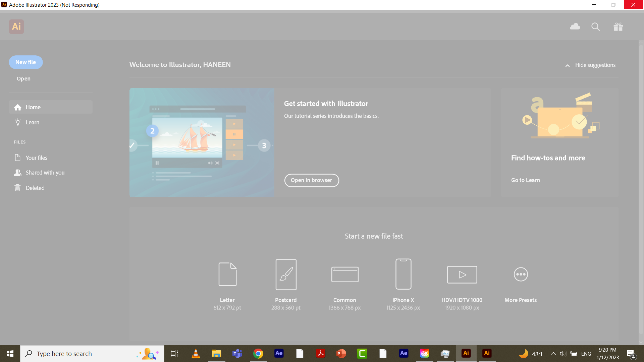644x362 pixels.
Task: Open Microsoft Teams from taskbar
Action: click(x=237, y=354)
